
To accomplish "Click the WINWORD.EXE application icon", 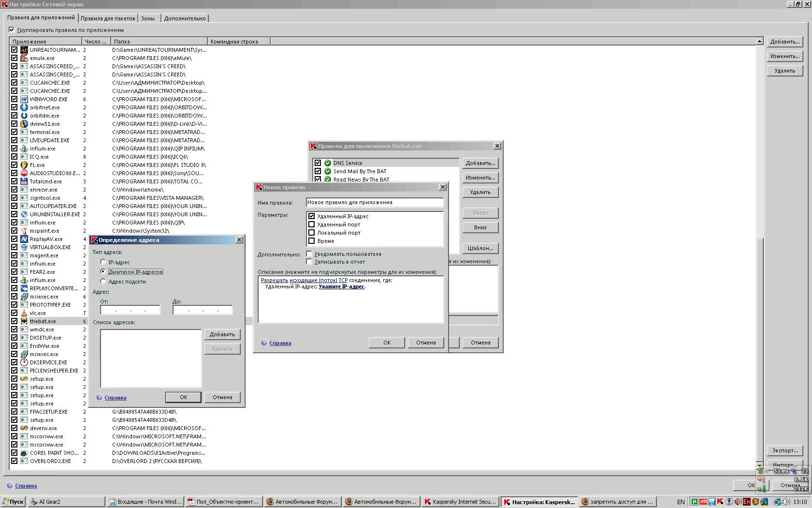I will (x=24, y=99).
